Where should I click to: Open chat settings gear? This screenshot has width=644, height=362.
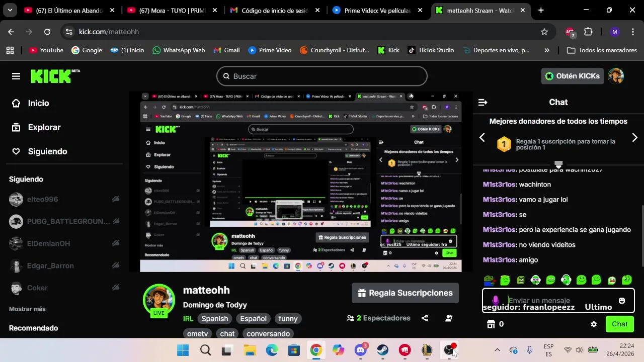pos(594,324)
